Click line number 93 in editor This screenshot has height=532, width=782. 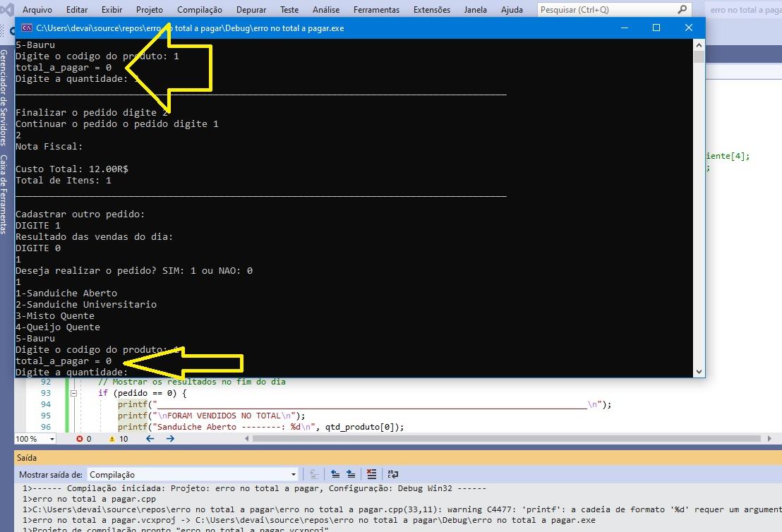coord(46,393)
